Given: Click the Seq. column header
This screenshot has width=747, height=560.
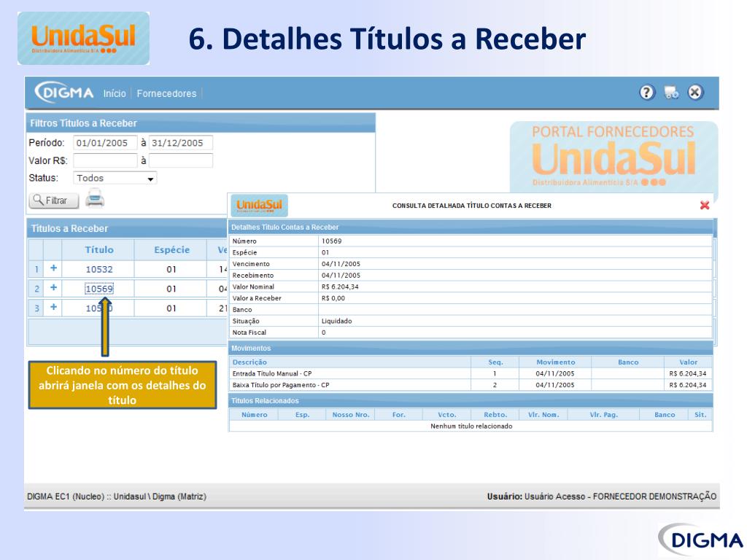Looking at the screenshot, I should coord(495,362).
